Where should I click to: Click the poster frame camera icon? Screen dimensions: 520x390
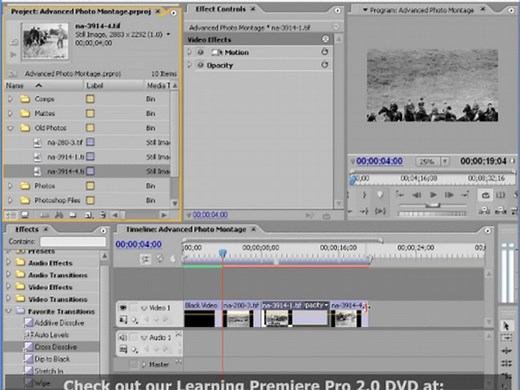click(x=14, y=42)
